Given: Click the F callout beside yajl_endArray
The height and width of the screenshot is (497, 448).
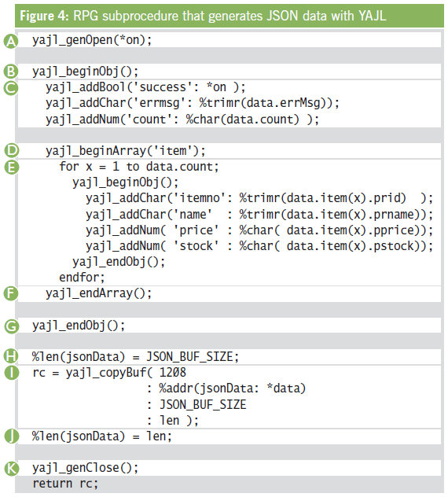Looking at the screenshot, I should (11, 293).
